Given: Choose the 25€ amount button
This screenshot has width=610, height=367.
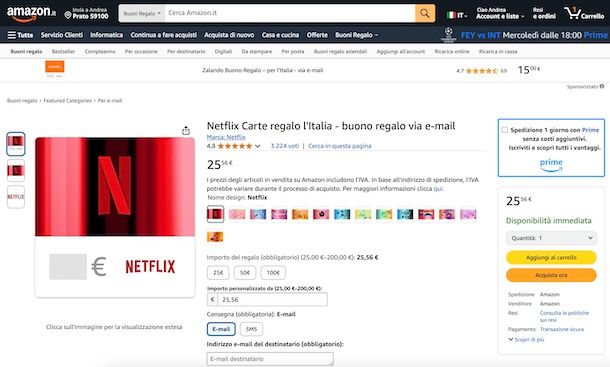Looking at the screenshot, I should pos(218,272).
